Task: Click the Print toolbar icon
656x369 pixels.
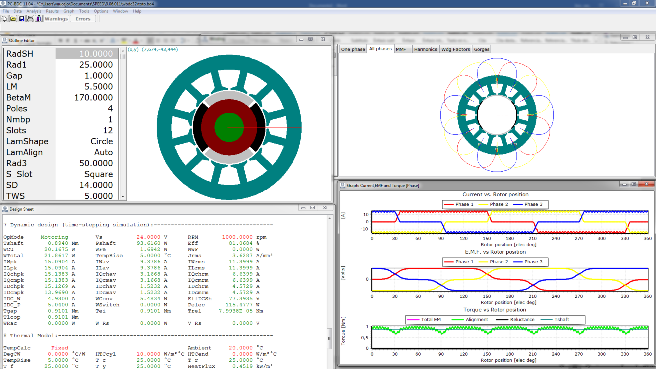Action: tap(30, 18)
